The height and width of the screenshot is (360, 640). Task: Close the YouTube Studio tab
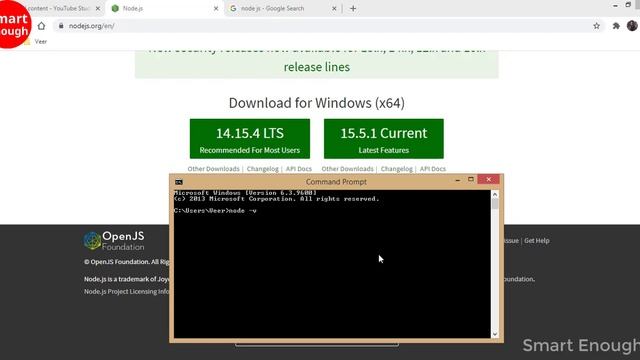(x=98, y=8)
